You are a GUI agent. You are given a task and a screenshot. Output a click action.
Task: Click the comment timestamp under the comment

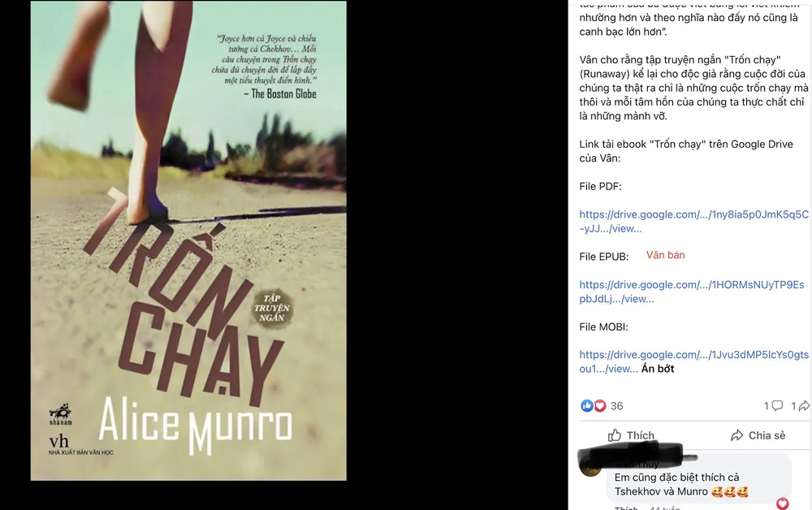coord(664,508)
